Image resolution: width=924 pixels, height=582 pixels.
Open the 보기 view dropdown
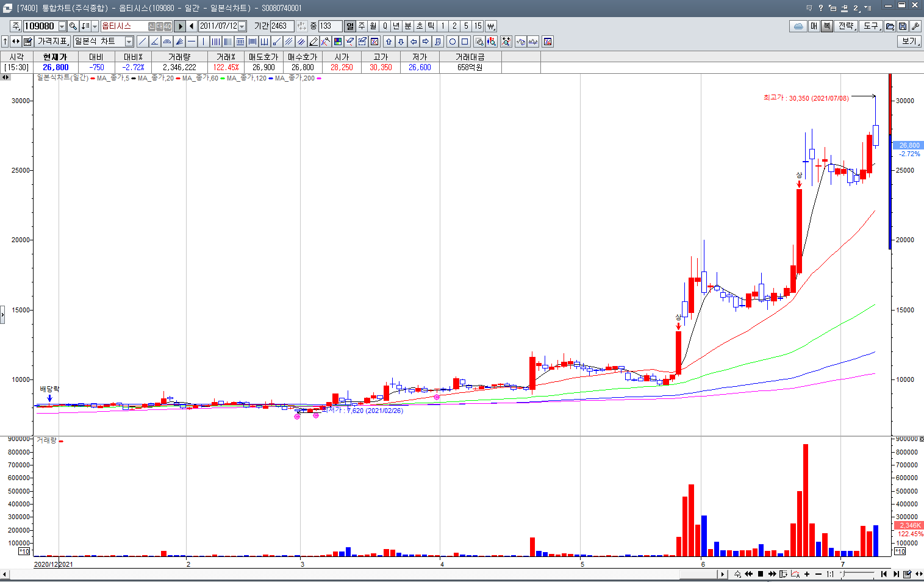pos(910,41)
